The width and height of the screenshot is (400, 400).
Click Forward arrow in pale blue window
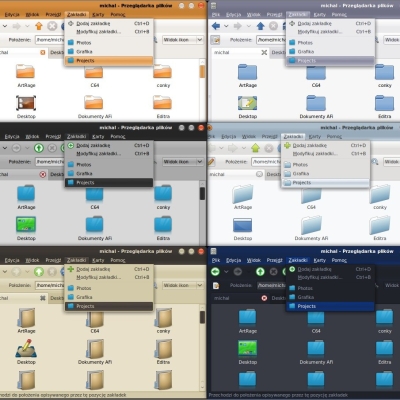point(233,148)
